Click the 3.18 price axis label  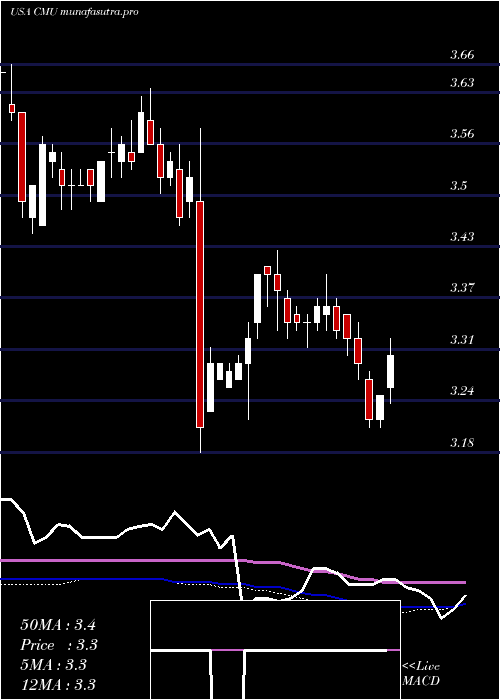(462, 443)
